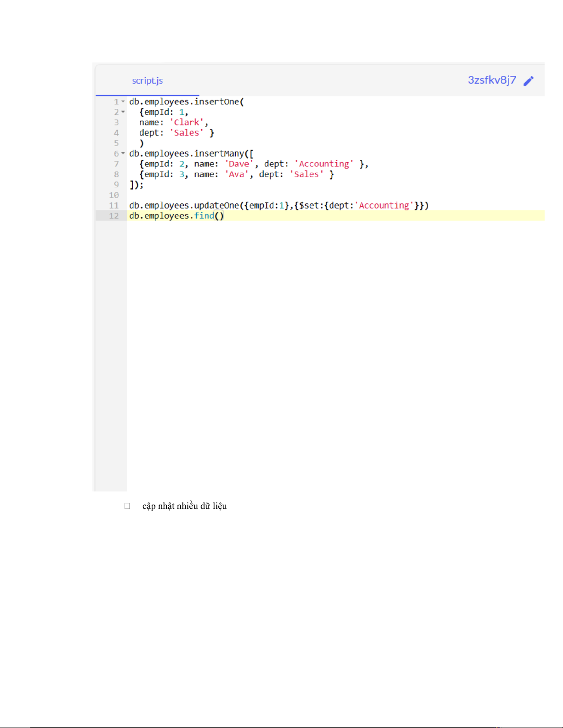
Task: Click the 'Sales' string on line 4
Action: tap(187, 133)
